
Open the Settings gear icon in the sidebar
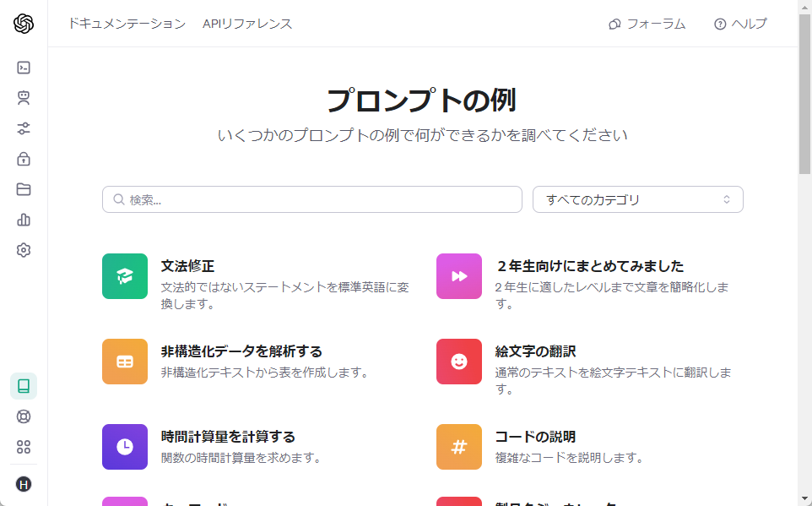pos(24,250)
